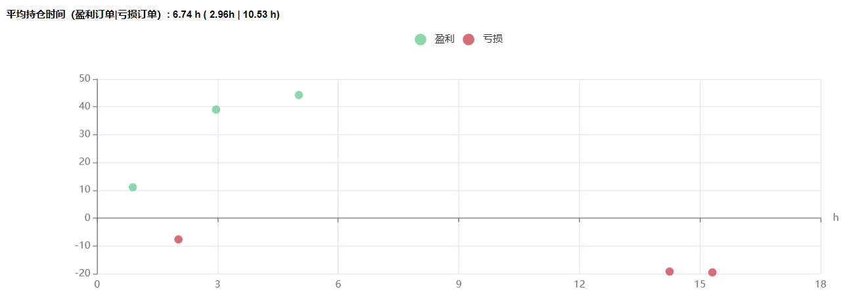Viewport: 868px width, 308px height.
Task: Select the green profit point near 1 hour
Action: coord(133,188)
